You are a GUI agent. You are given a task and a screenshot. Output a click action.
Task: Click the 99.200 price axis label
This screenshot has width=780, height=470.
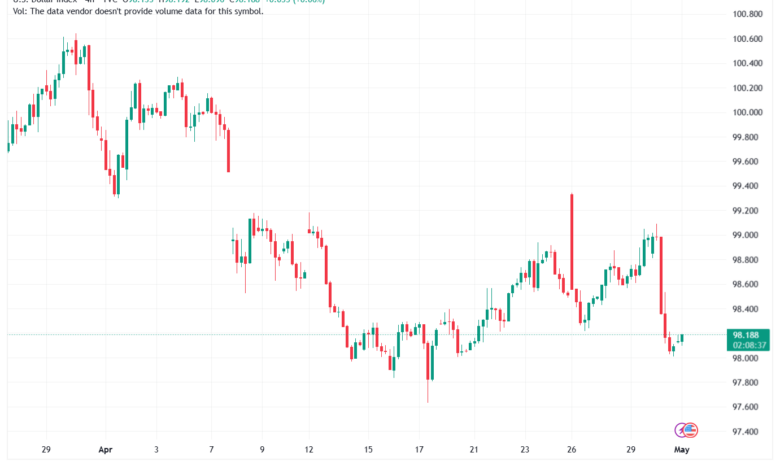[x=746, y=211]
